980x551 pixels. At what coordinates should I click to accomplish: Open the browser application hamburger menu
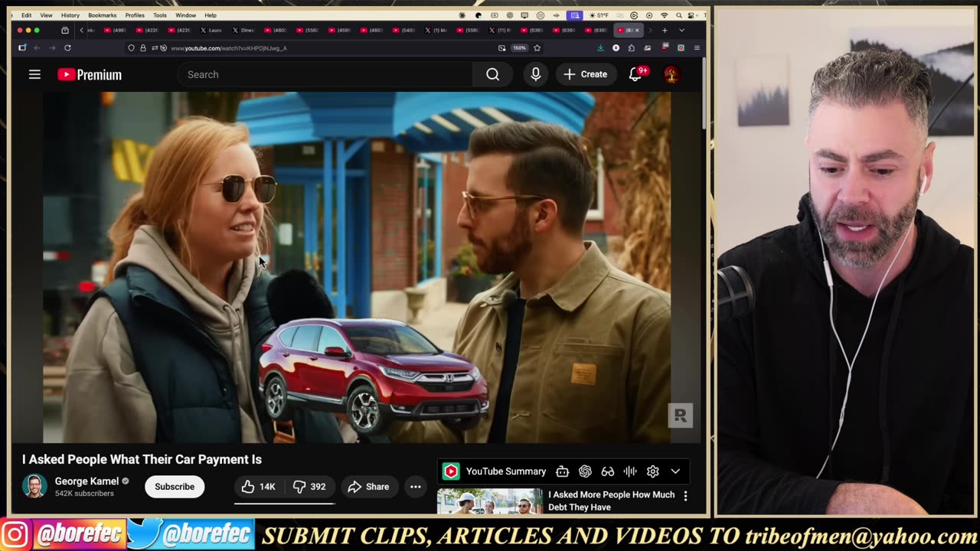697,47
